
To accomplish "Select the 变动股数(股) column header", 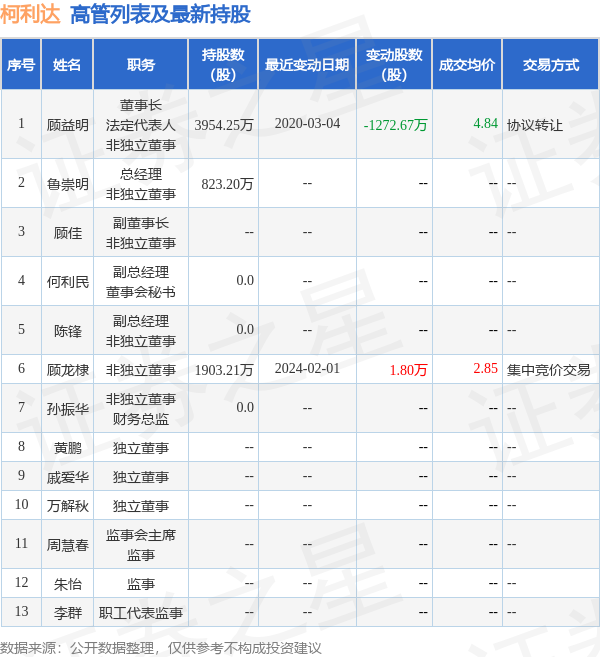I will [394, 65].
